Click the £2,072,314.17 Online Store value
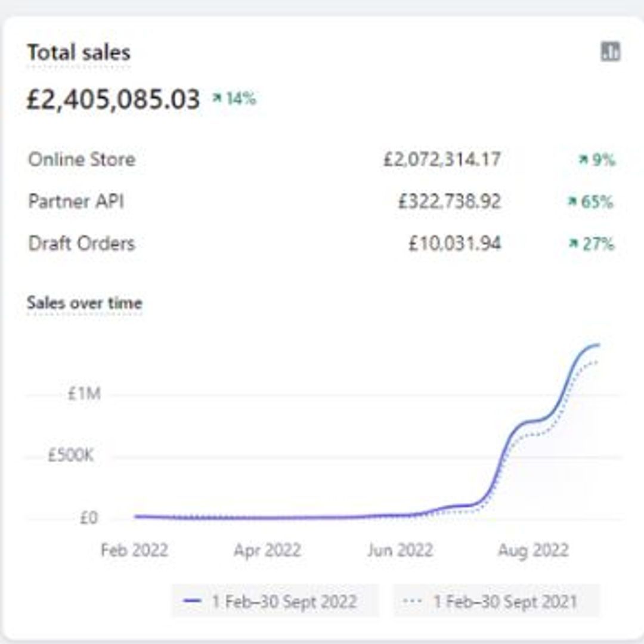The height and width of the screenshot is (644, 644). coord(442,159)
